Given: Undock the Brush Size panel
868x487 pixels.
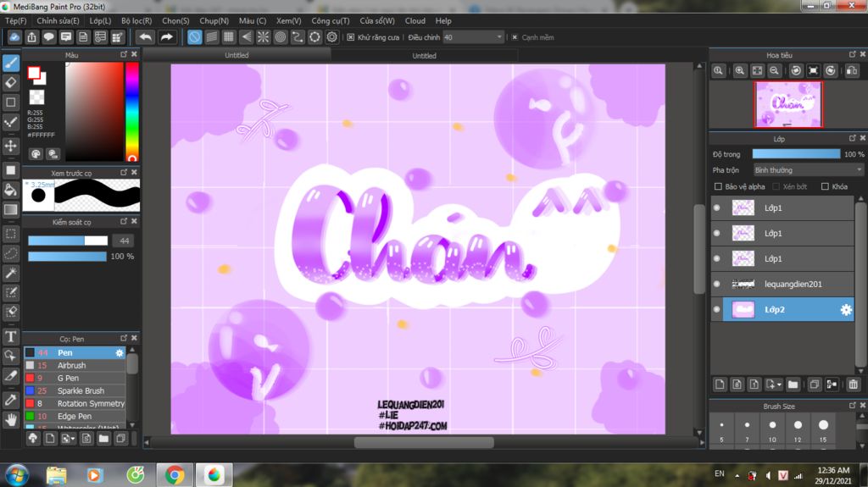Looking at the screenshot, I should (852, 406).
